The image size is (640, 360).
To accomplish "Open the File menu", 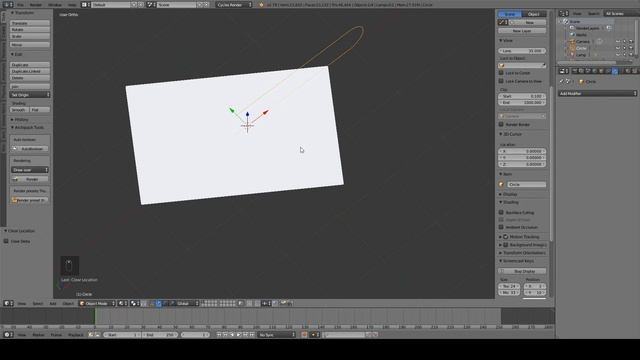I will (20, 4).
